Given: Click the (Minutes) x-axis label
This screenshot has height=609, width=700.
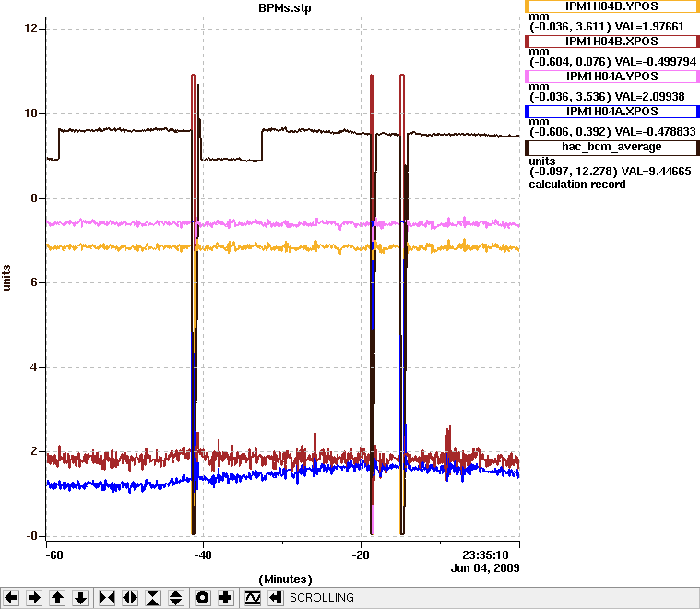Looking at the screenshot, I should [x=285, y=579].
